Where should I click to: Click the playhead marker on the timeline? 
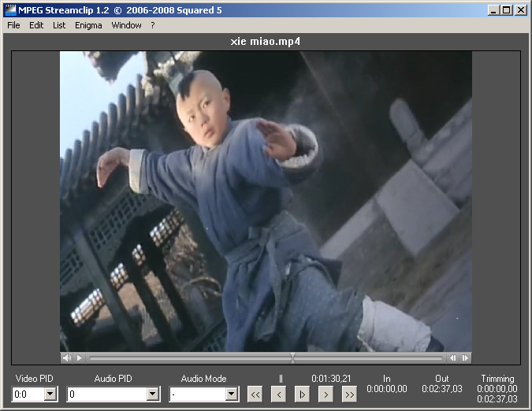coord(293,357)
